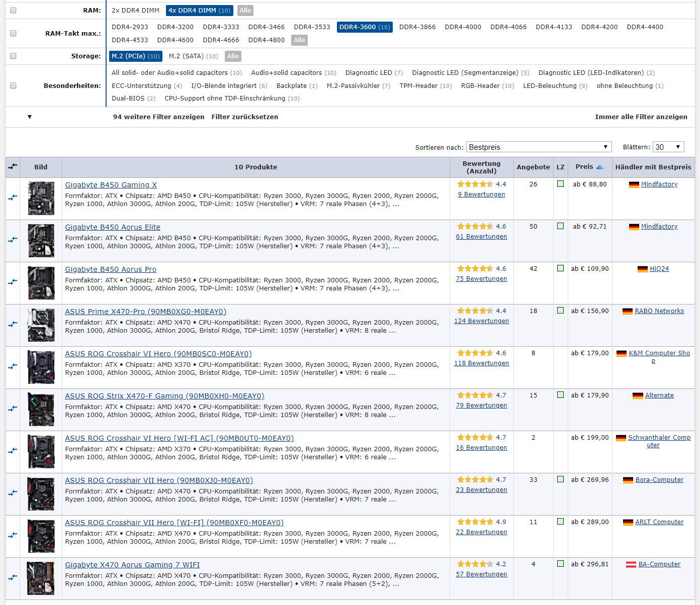Click the German flag next to HiQ24
700x605 pixels.
pyautogui.click(x=642, y=269)
